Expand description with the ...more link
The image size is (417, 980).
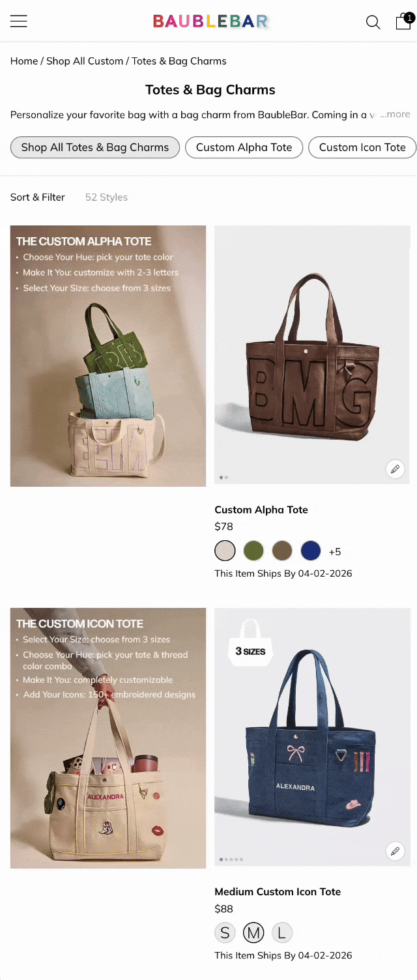[395, 114]
